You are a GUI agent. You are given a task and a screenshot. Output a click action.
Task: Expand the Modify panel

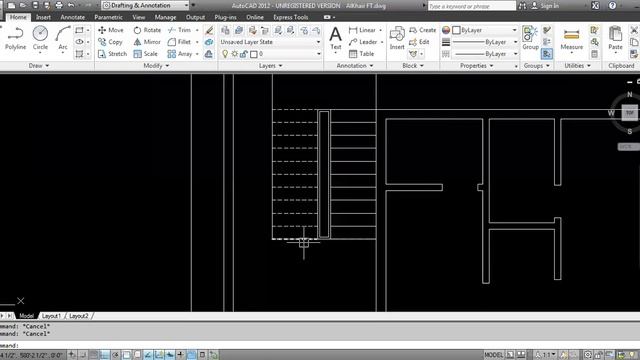[156, 66]
